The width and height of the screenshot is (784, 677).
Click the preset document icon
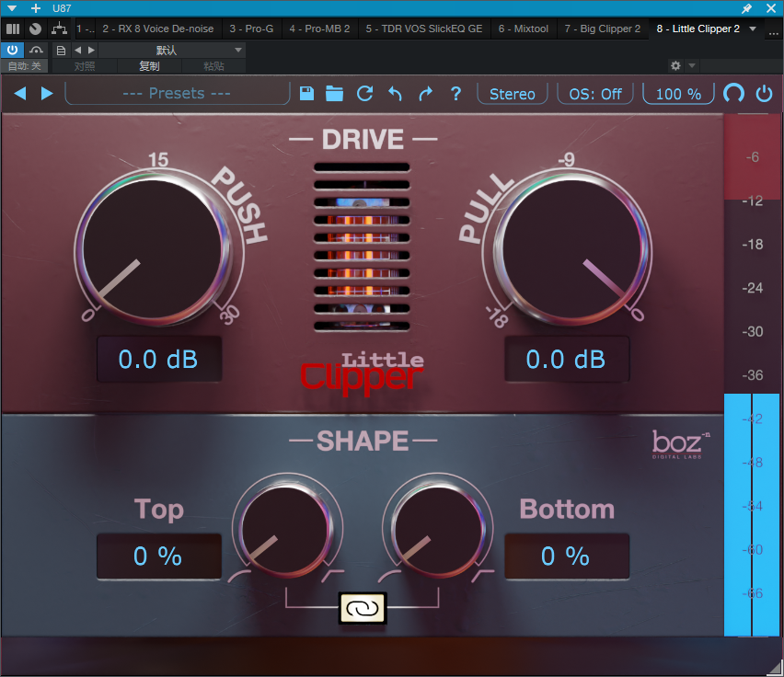point(61,50)
